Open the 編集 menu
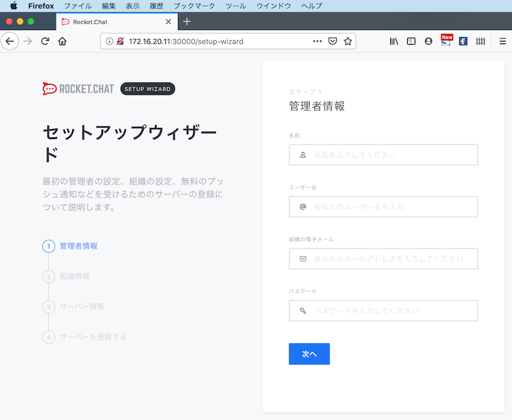 (109, 6)
